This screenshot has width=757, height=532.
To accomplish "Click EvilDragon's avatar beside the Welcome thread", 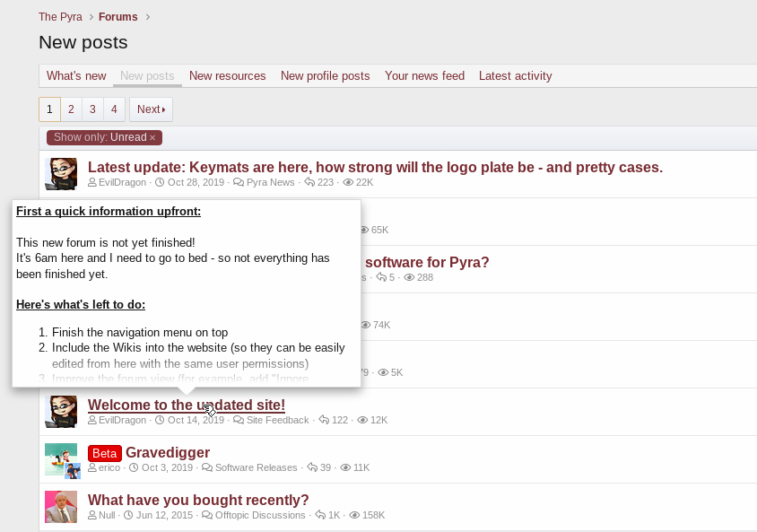I will coord(61,411).
